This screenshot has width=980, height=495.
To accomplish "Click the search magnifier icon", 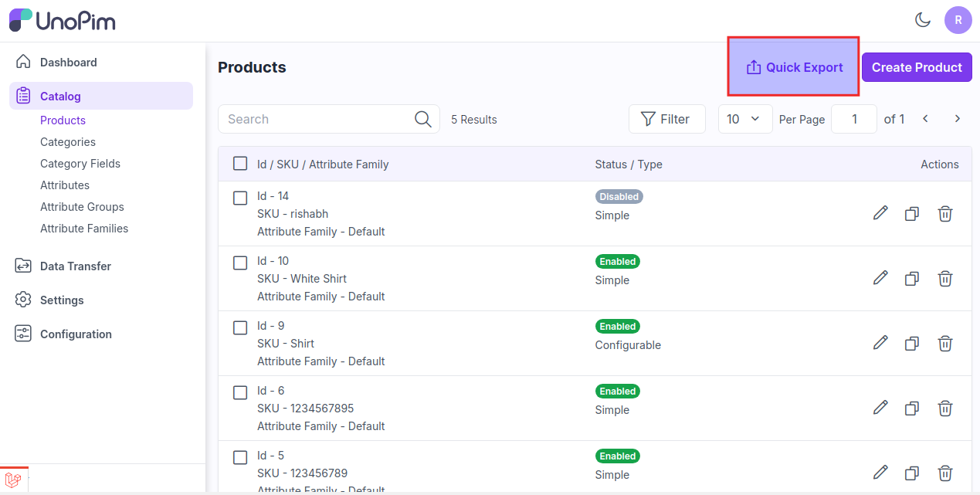I will pyautogui.click(x=423, y=119).
